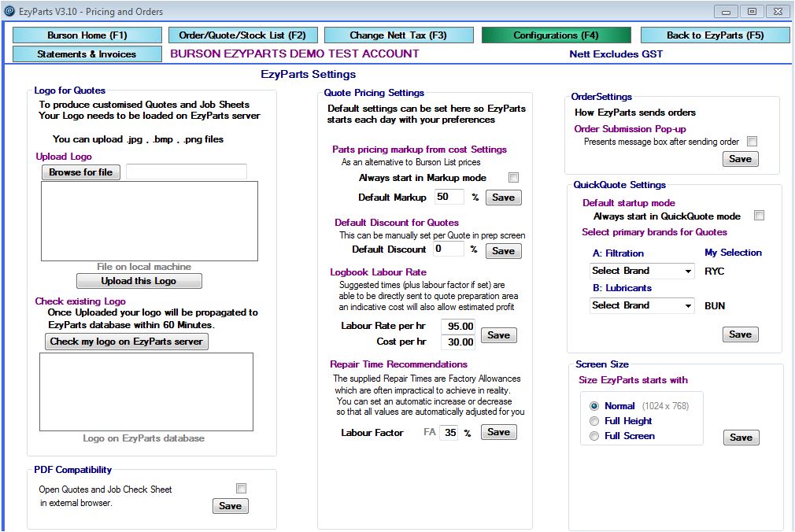This screenshot has width=795, height=532.
Task: Click the EzyParts app icon in title bar
Action: coord(9,11)
